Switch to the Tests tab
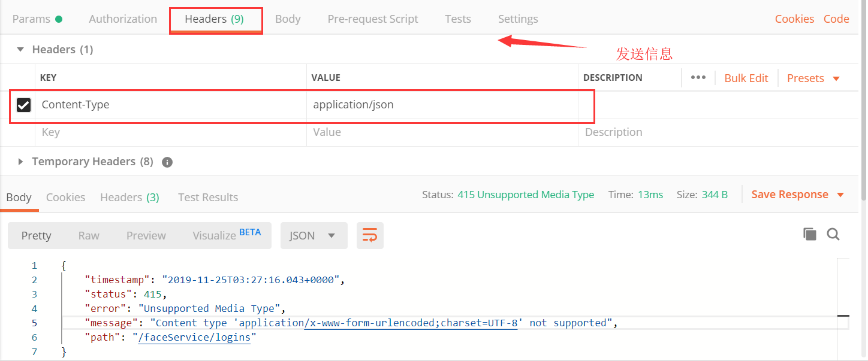Image resolution: width=868 pixels, height=361 pixels. click(x=457, y=19)
